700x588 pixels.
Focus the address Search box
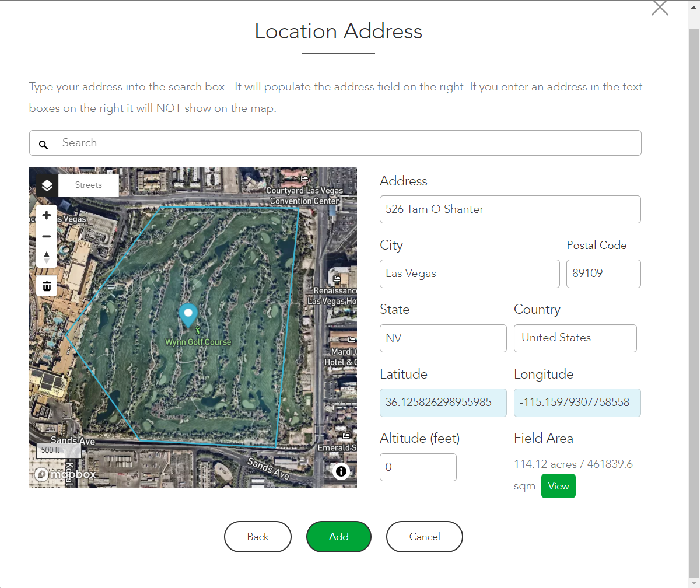tap(335, 143)
